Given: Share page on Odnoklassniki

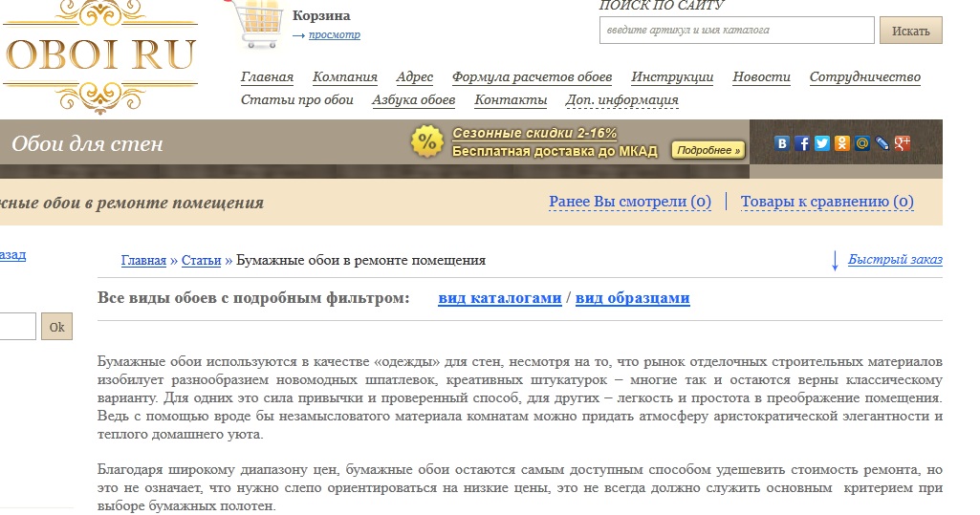Looking at the screenshot, I should point(842,143).
